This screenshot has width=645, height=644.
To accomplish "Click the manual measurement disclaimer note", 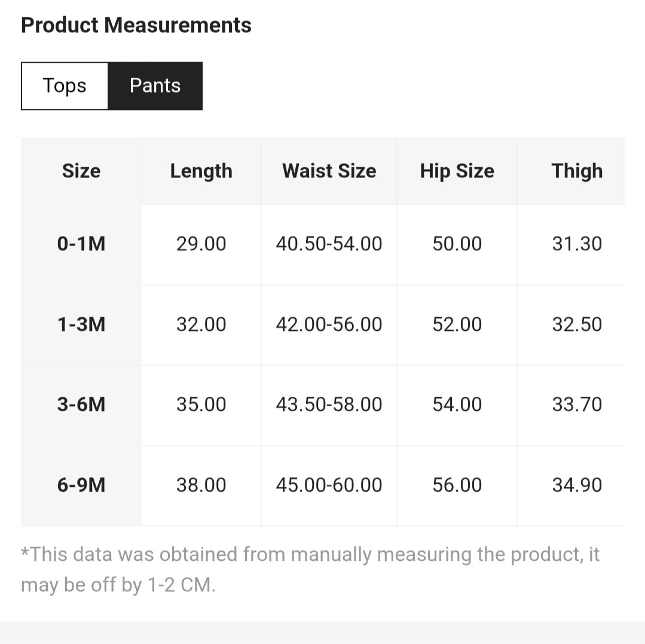I will tap(310, 569).
